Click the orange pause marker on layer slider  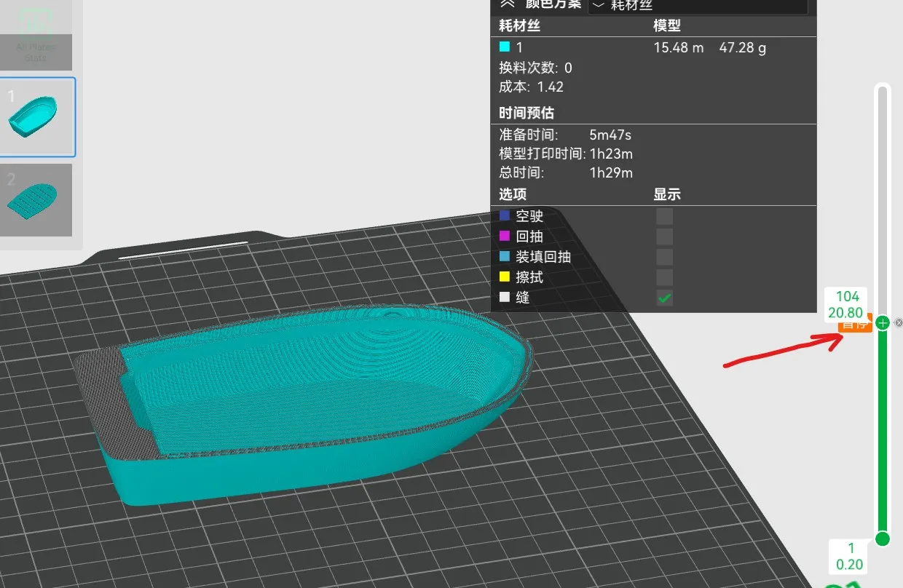tap(856, 326)
